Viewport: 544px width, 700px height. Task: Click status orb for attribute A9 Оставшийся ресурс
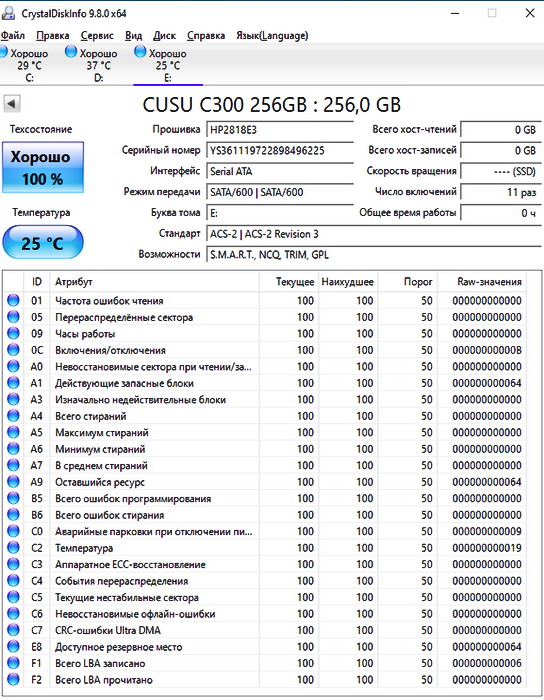(x=13, y=482)
